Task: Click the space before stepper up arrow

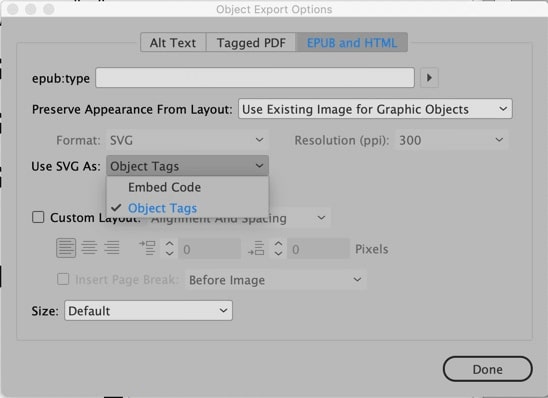Action: pos(170,244)
